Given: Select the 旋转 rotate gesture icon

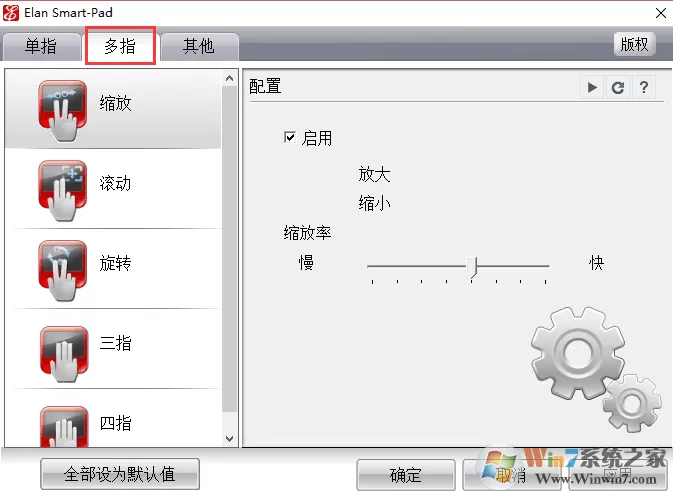Looking at the screenshot, I should [63, 270].
